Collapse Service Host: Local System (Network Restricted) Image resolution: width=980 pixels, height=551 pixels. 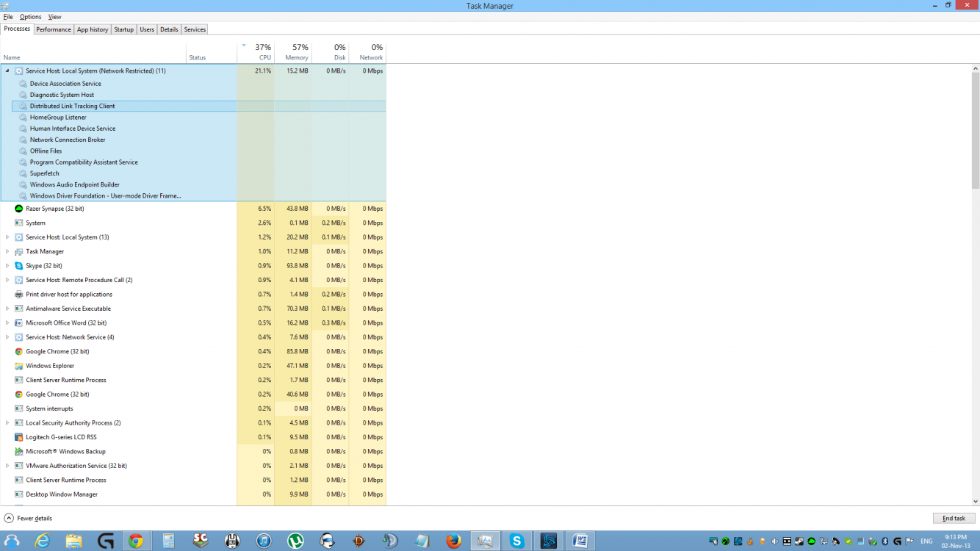coord(7,71)
